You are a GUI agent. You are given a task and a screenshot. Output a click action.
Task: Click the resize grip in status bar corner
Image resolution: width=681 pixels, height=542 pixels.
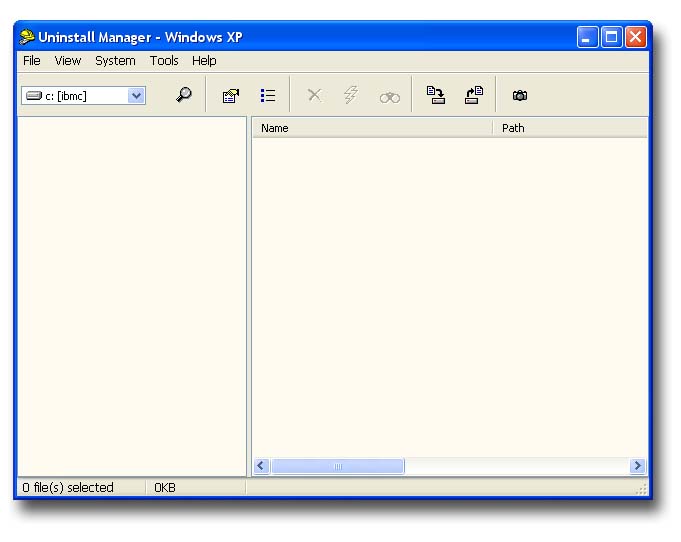(x=641, y=490)
